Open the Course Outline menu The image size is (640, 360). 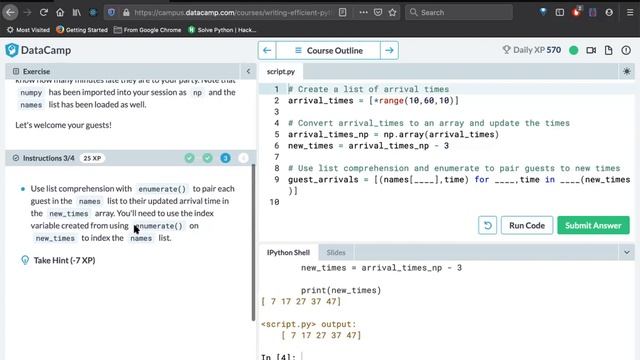coord(329,50)
